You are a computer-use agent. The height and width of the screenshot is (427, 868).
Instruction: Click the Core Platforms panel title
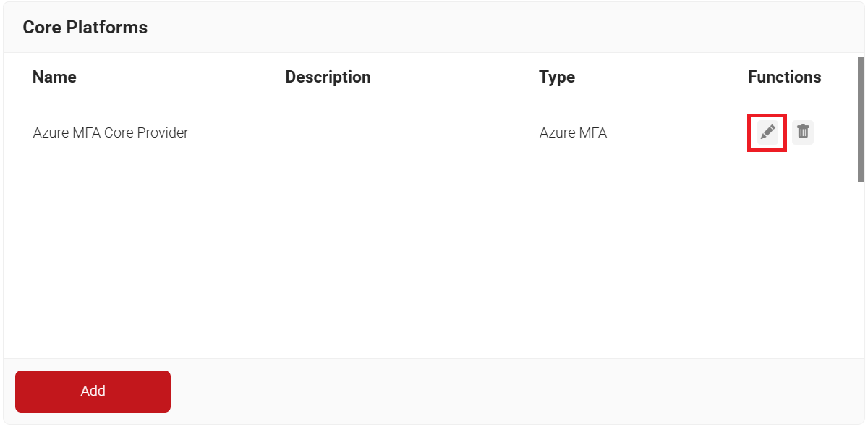tap(85, 28)
